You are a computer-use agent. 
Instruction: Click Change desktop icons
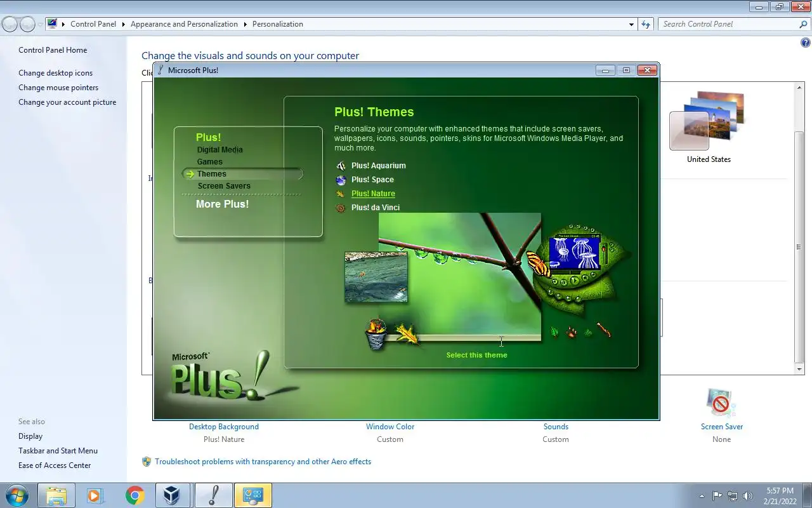55,73
